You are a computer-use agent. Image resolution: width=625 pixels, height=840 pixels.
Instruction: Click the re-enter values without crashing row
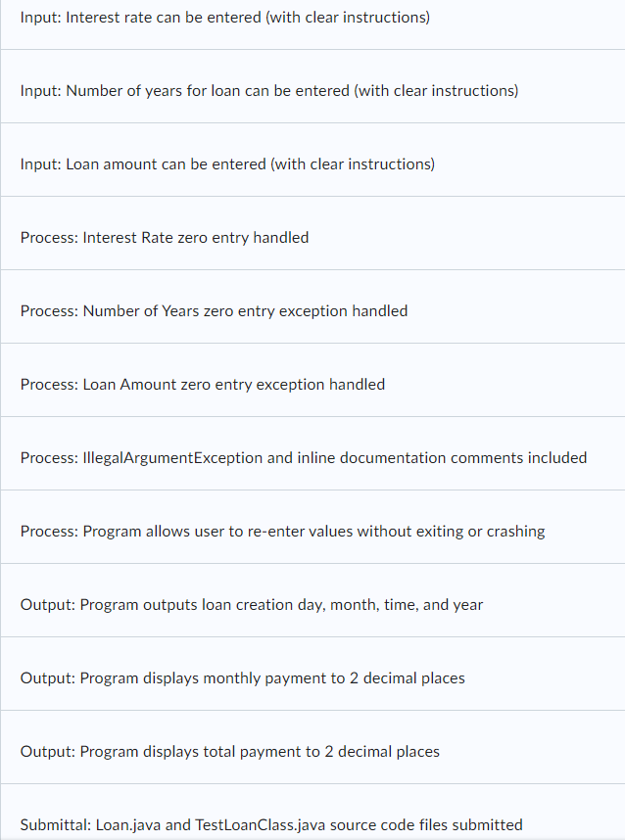pos(312,527)
